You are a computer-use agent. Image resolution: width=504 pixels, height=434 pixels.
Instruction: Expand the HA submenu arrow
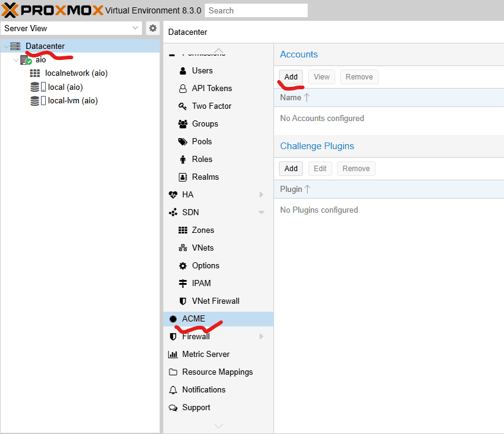261,194
